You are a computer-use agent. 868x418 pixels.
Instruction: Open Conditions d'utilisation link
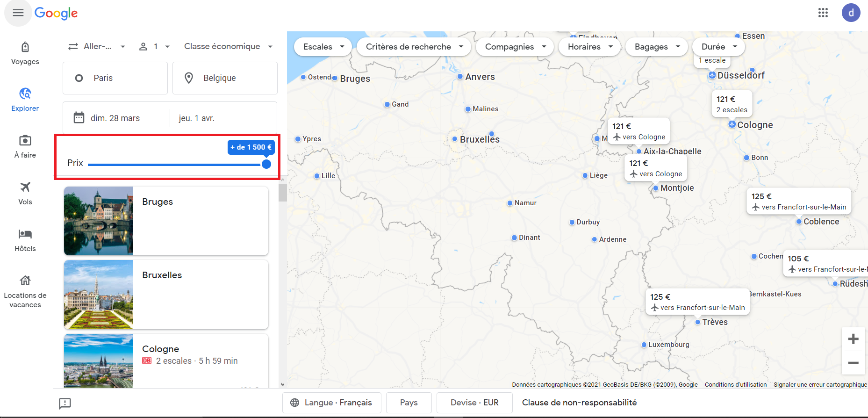736,385
